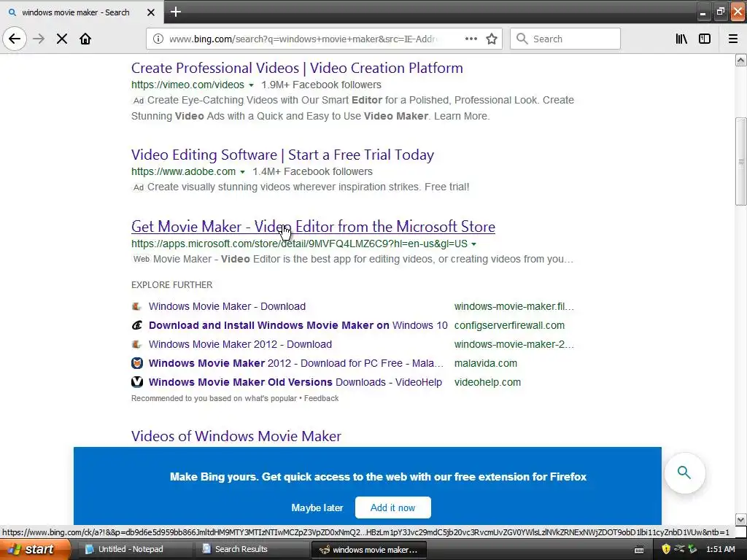Open Download and Install Windows Movie Maker link
The image size is (747, 560).
click(x=298, y=325)
